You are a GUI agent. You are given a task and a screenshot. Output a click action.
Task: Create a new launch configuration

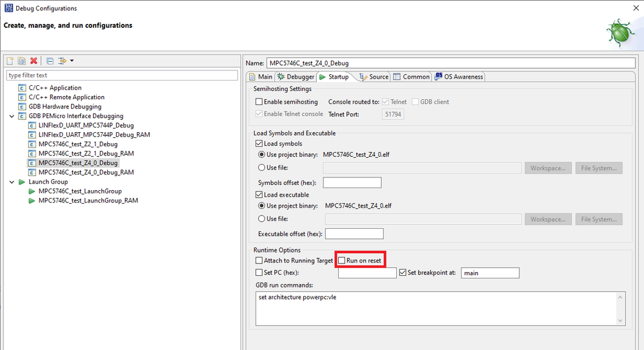coord(10,61)
